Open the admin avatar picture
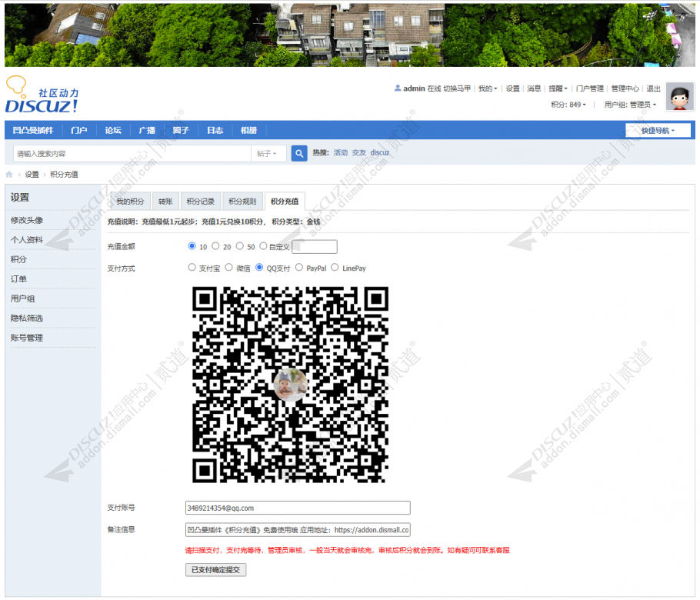 [680, 96]
